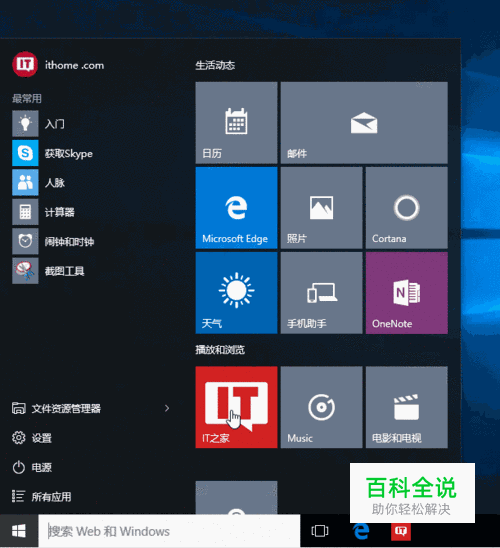Image resolution: width=500 pixels, height=548 pixels.
Task: Open the IT之家 tile
Action: pos(236,407)
